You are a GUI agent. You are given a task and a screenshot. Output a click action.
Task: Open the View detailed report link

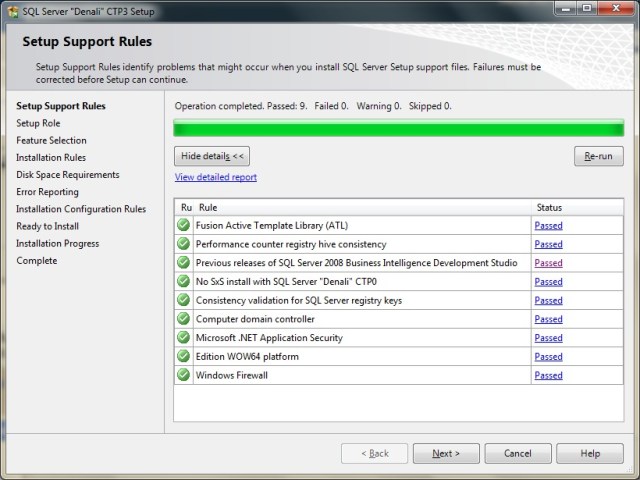(x=215, y=177)
